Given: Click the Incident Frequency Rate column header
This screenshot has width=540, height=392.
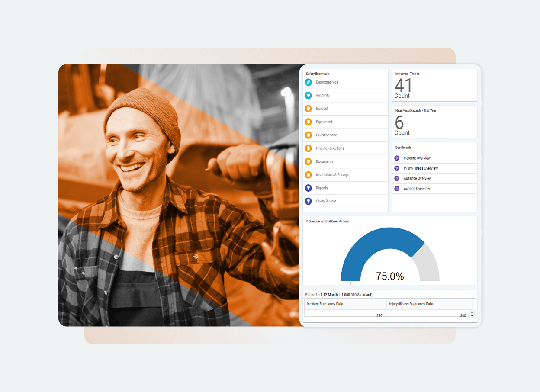Looking at the screenshot, I should pos(325,304).
